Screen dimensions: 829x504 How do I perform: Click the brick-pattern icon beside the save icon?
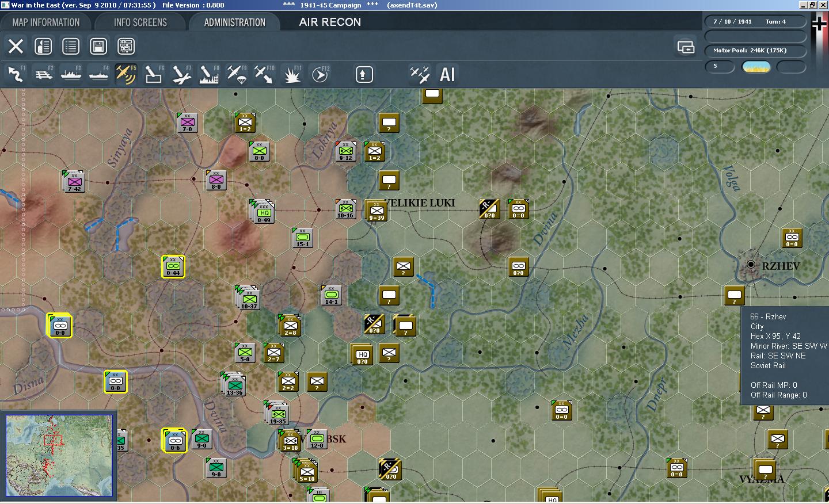click(x=126, y=46)
